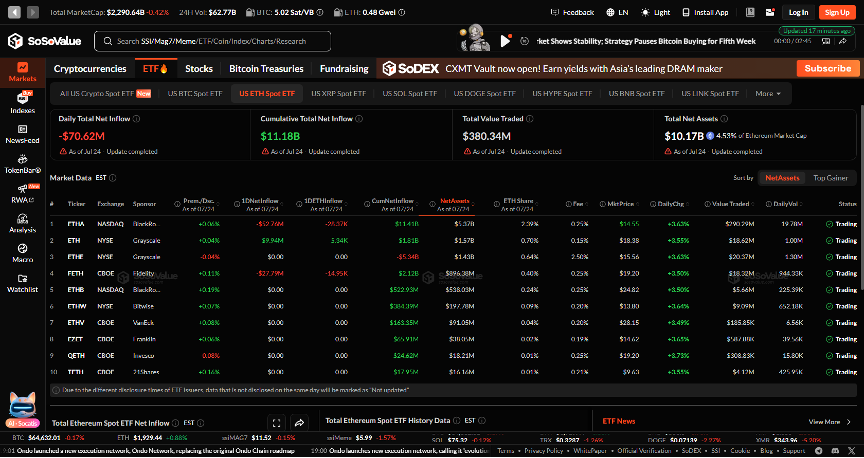Rewind the news audio by ten seconds
Screen dimensions: 864x458
(525, 41)
